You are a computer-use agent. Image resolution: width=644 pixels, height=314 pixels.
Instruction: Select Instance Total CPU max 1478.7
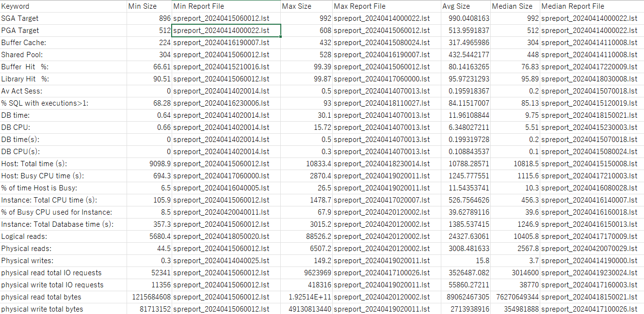tap(307, 200)
